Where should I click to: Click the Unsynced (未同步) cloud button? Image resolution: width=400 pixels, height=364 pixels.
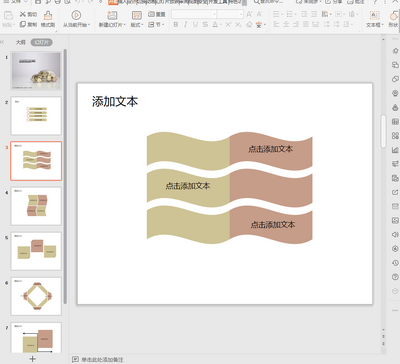click(x=308, y=2)
